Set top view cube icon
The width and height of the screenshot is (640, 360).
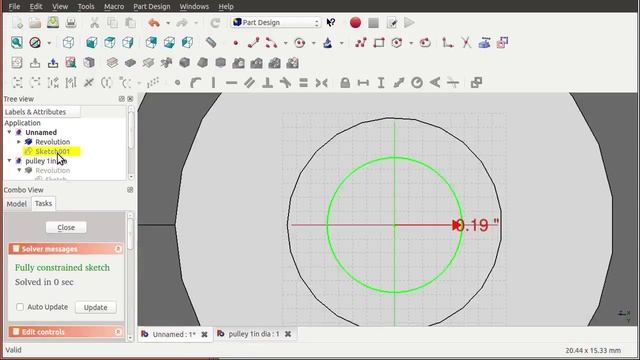point(110,42)
